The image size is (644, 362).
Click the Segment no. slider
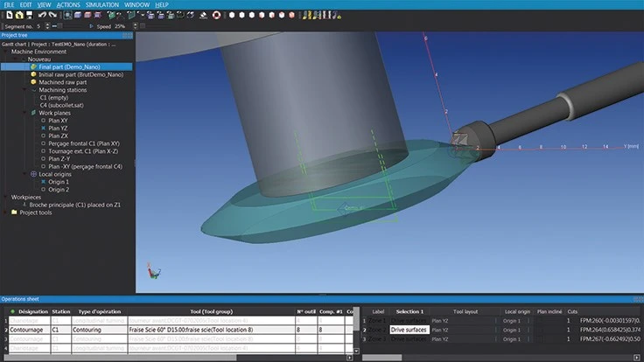tap(59, 26)
